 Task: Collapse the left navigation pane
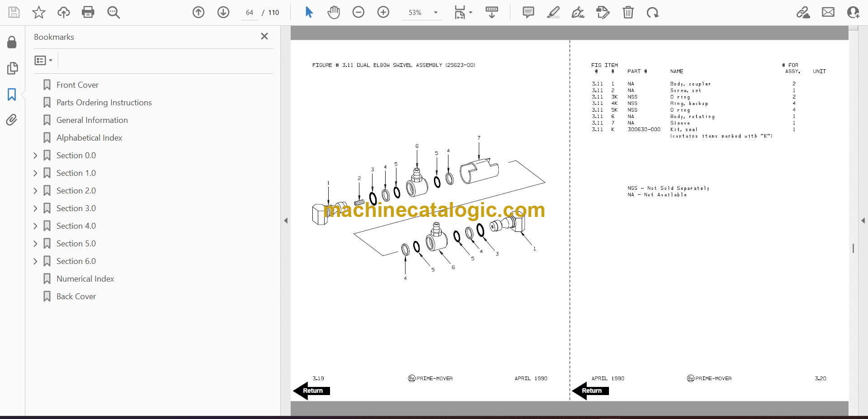point(286,221)
